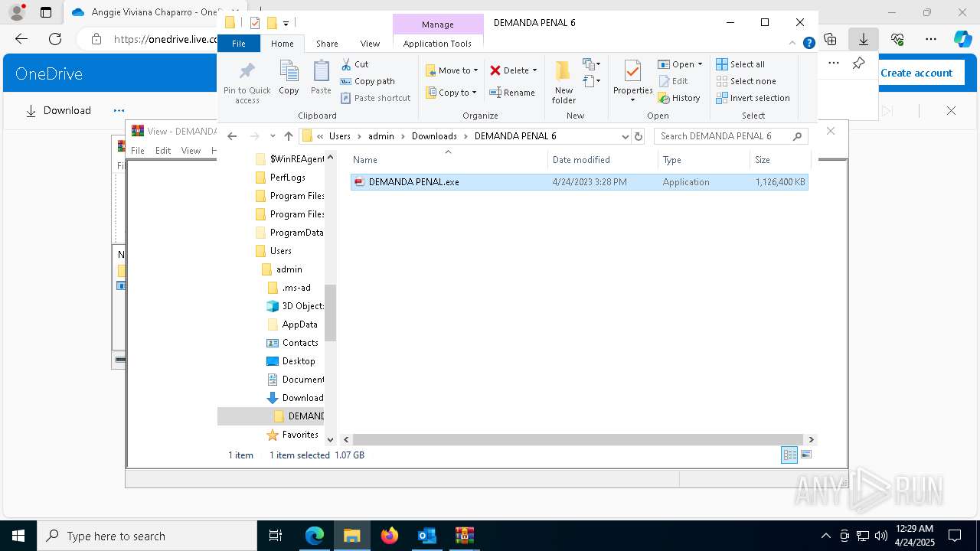
Task: Open the Copy to dropdown
Action: pos(452,93)
